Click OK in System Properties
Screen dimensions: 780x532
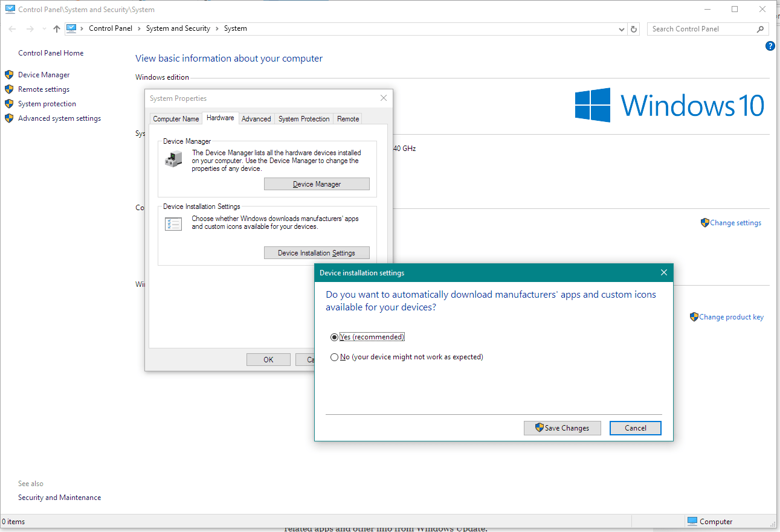268,359
